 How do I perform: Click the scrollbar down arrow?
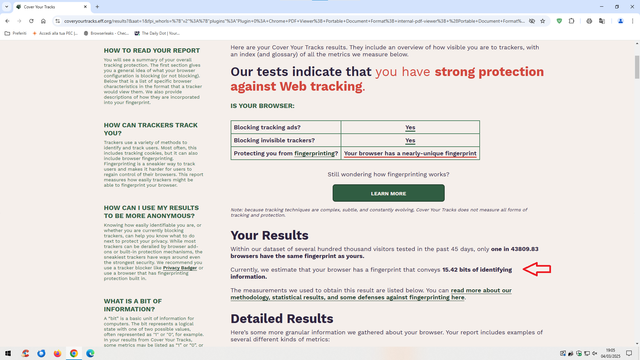(x=637, y=344)
